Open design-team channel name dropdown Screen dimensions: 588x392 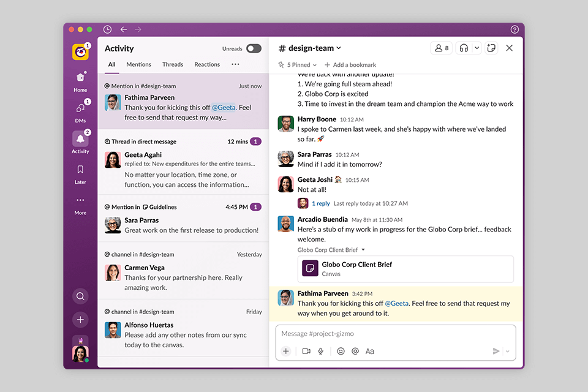click(x=310, y=48)
